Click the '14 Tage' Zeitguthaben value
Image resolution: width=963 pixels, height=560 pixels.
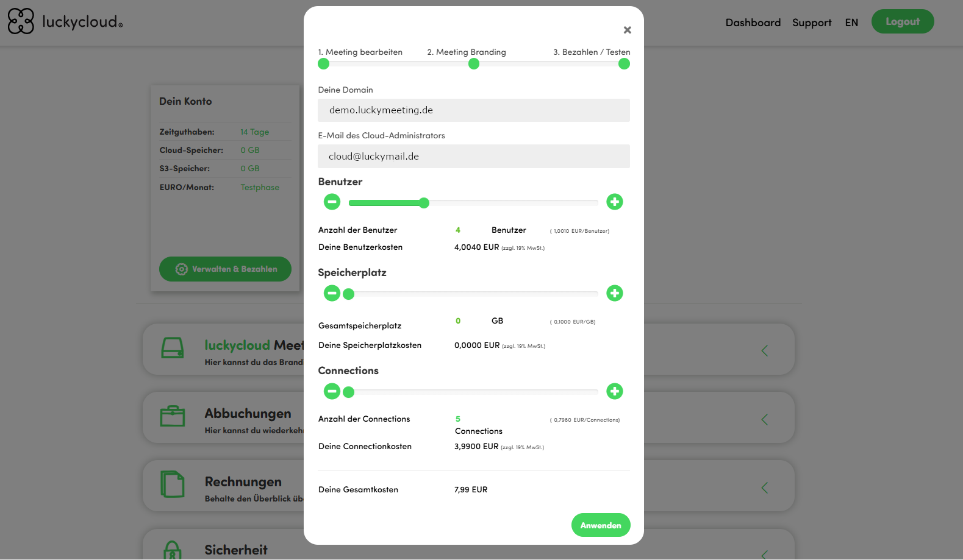point(254,132)
